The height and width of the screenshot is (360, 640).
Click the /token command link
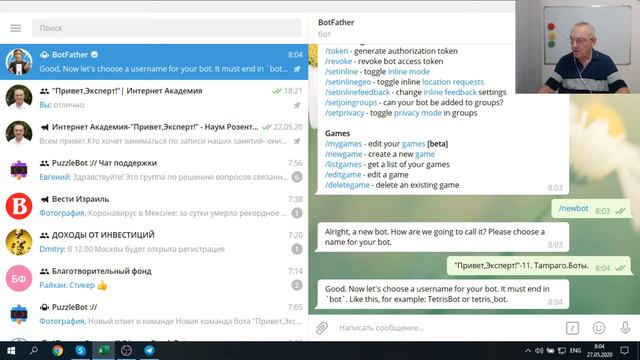[337, 51]
